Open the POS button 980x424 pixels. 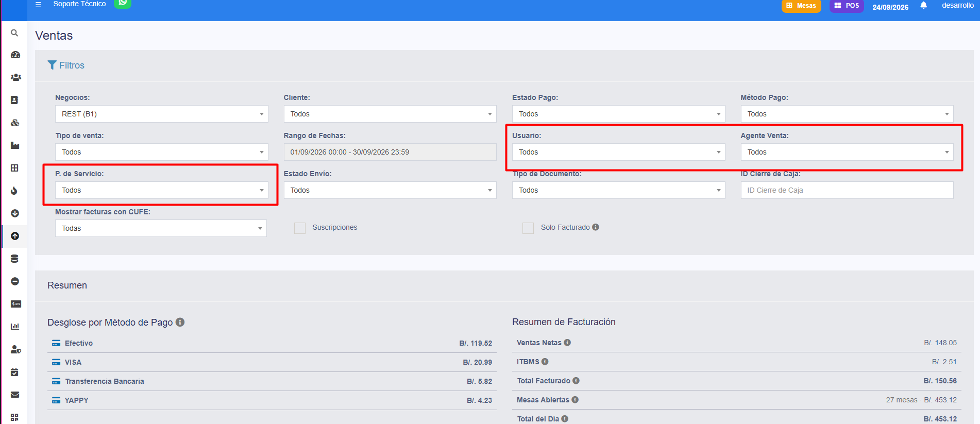click(x=847, y=6)
